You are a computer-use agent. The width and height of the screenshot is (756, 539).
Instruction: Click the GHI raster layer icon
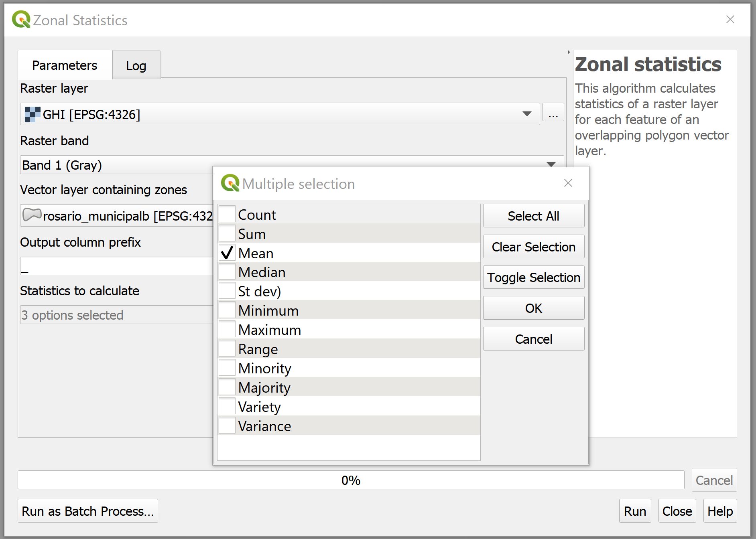click(32, 114)
